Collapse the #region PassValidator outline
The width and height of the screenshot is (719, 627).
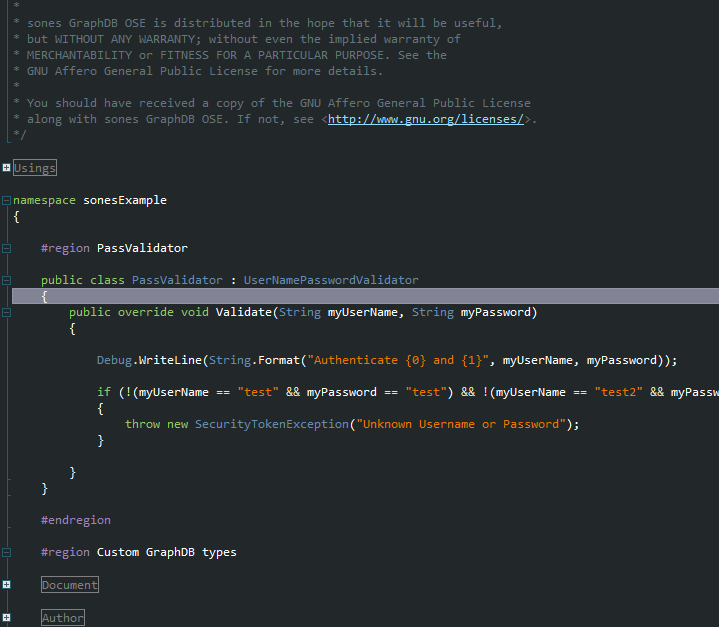(x=6, y=249)
